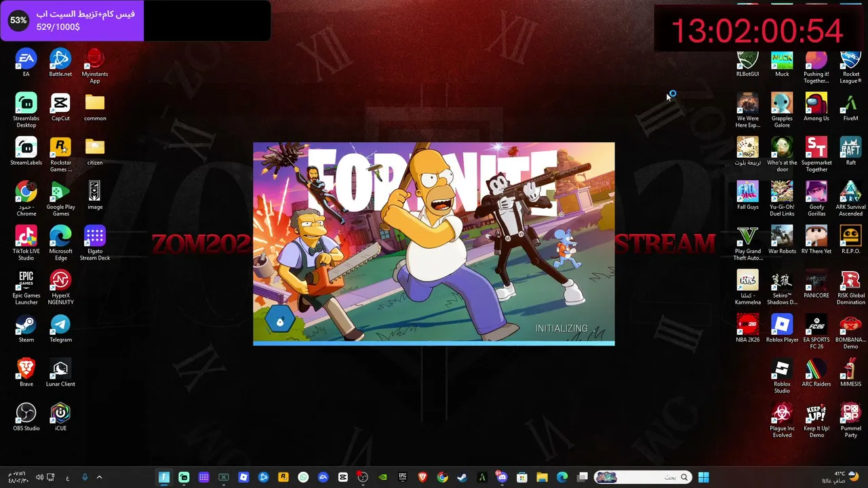Open the Myinstants App shortcut
This screenshot has width=868, height=488.
click(x=95, y=66)
